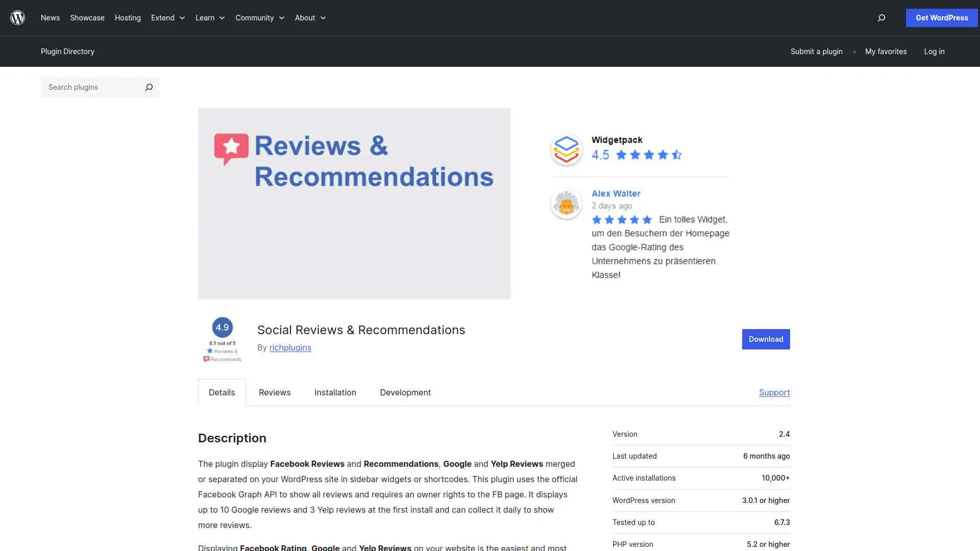This screenshot has height=551, width=980.
Task: Open the Development tab
Action: [405, 392]
